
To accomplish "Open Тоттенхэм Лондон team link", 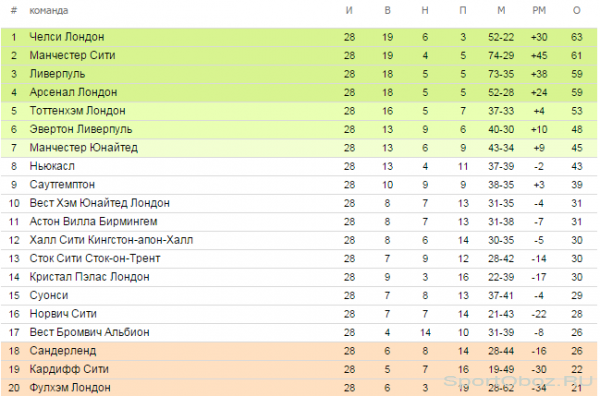I will click(x=77, y=111).
